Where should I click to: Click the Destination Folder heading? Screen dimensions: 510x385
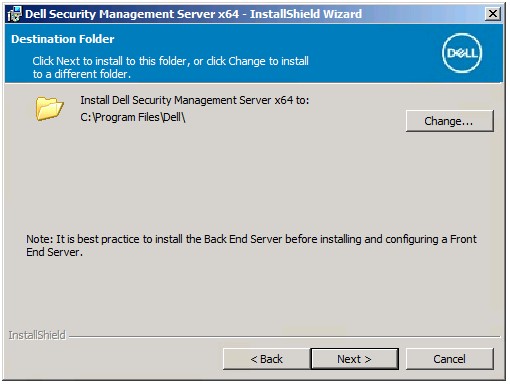[63, 39]
